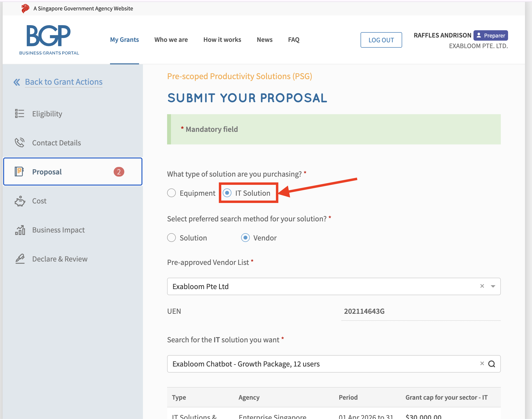Go to the Cost section
532x419 pixels.
[39, 201]
